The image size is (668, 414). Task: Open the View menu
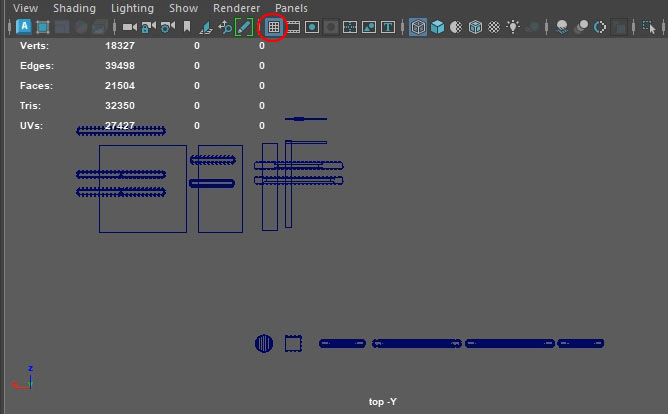(x=26, y=8)
